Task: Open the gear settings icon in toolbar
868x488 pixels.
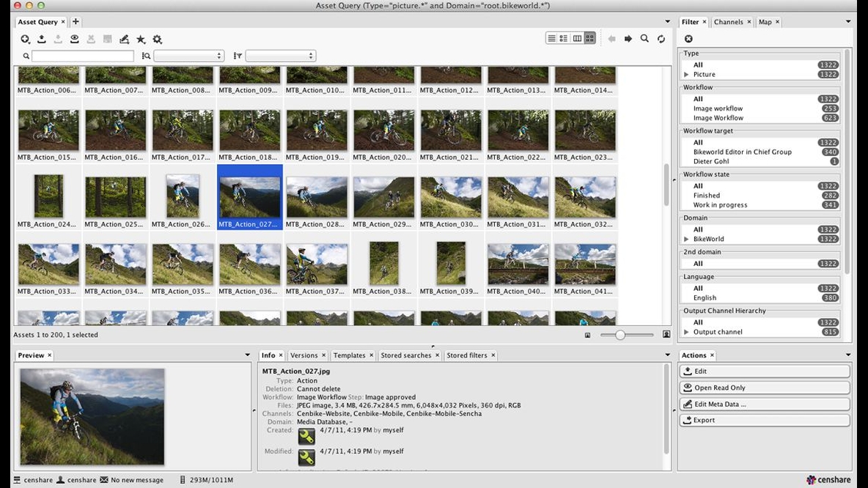Action: (157, 40)
